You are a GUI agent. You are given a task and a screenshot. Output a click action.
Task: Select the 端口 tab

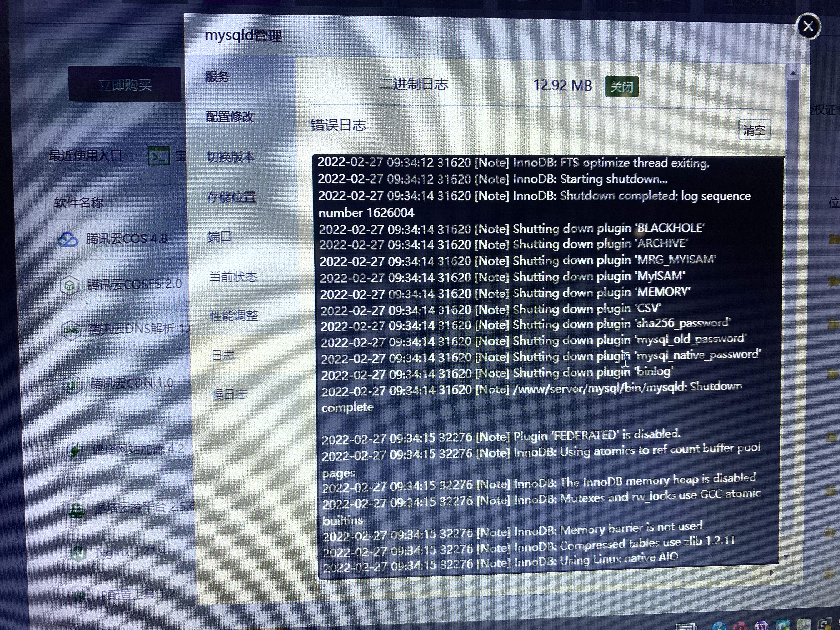pyautogui.click(x=220, y=237)
